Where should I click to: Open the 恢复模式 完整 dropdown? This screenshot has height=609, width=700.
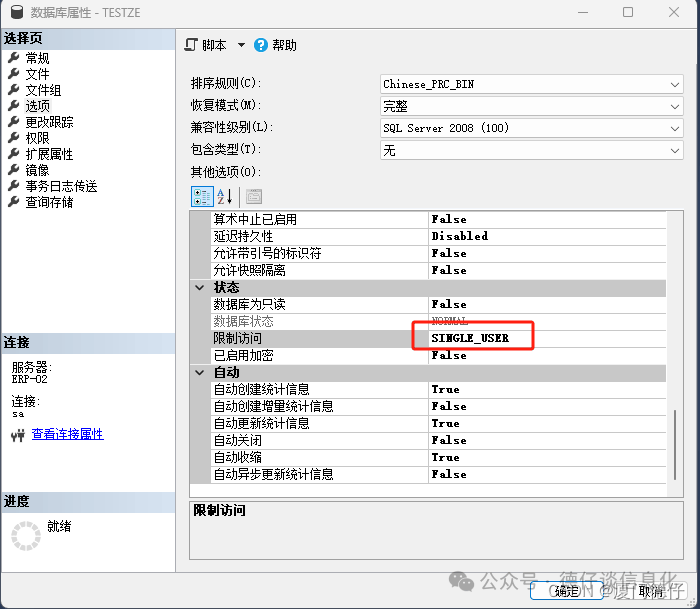[x=531, y=106]
